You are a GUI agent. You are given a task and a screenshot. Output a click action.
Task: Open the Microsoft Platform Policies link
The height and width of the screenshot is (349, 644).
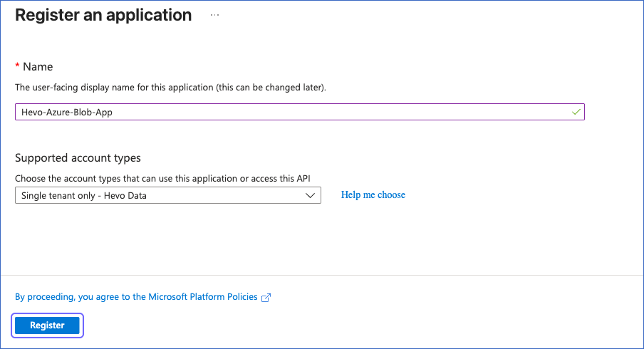point(136,297)
